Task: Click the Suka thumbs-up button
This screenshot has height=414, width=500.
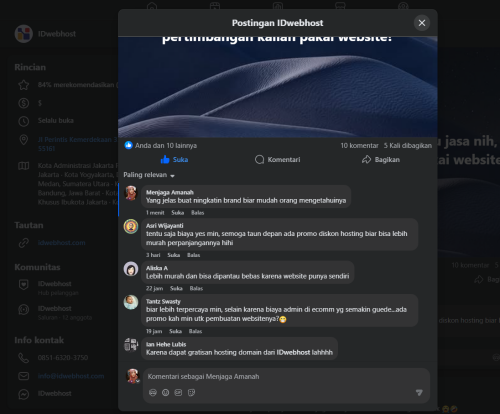Action: click(x=174, y=160)
